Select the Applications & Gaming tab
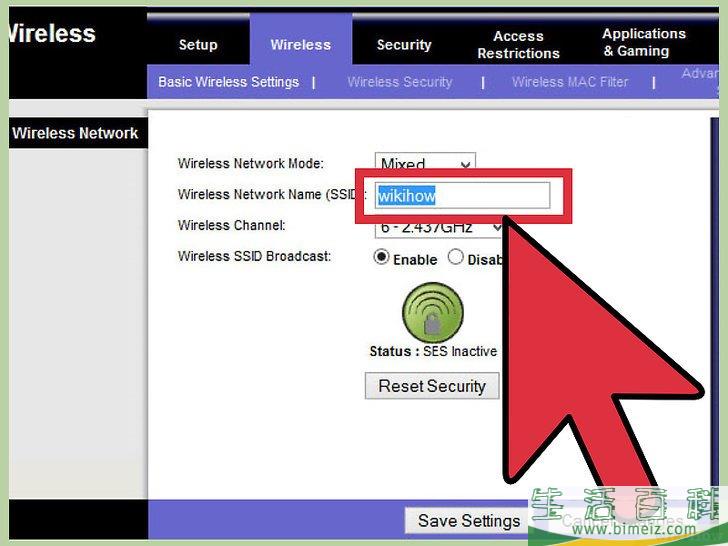The height and width of the screenshot is (546, 728). tap(643, 43)
